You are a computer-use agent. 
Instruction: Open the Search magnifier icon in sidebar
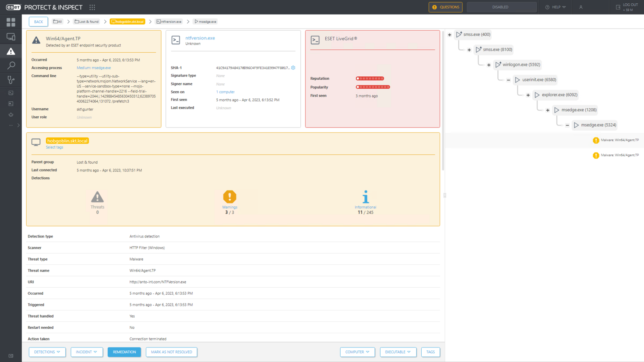11,66
